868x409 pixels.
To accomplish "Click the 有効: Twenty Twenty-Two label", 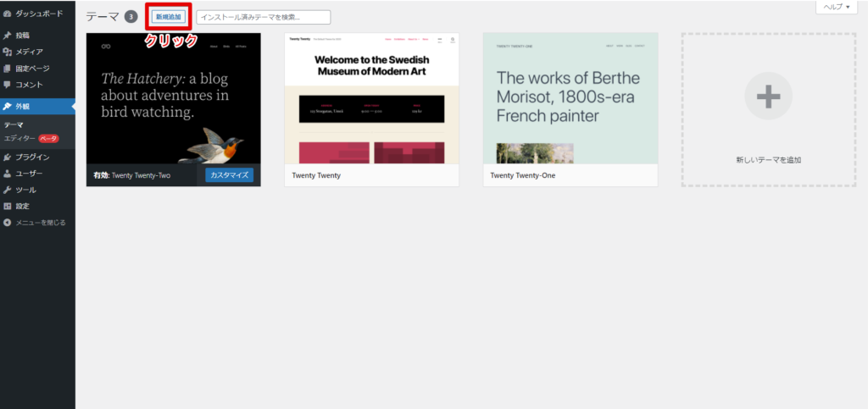I will 131,176.
